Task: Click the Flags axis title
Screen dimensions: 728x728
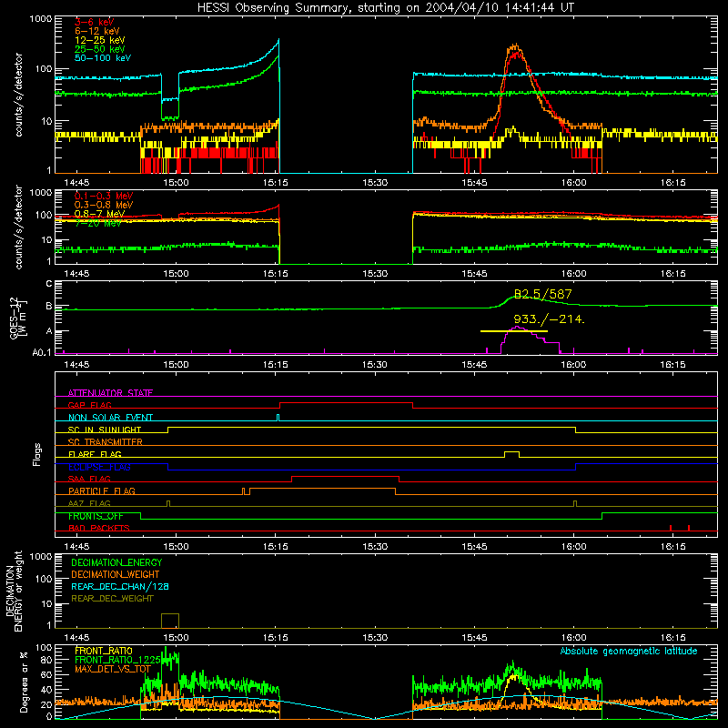Action: (37, 454)
